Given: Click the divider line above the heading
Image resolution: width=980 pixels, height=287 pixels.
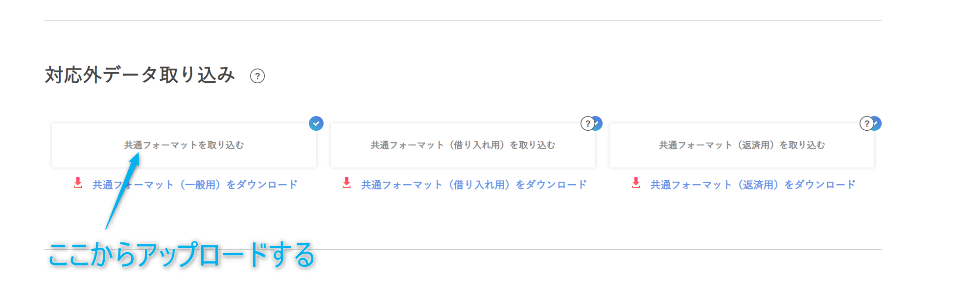Looking at the screenshot, I should [463, 20].
